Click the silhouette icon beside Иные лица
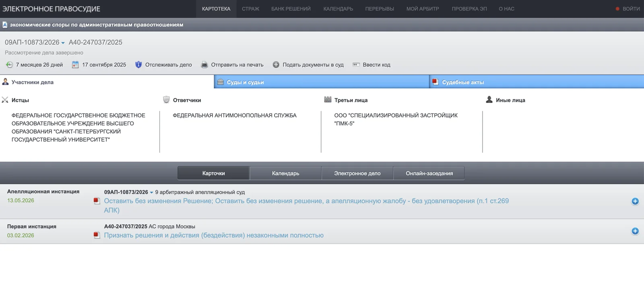The image size is (644, 283). pyautogui.click(x=489, y=100)
